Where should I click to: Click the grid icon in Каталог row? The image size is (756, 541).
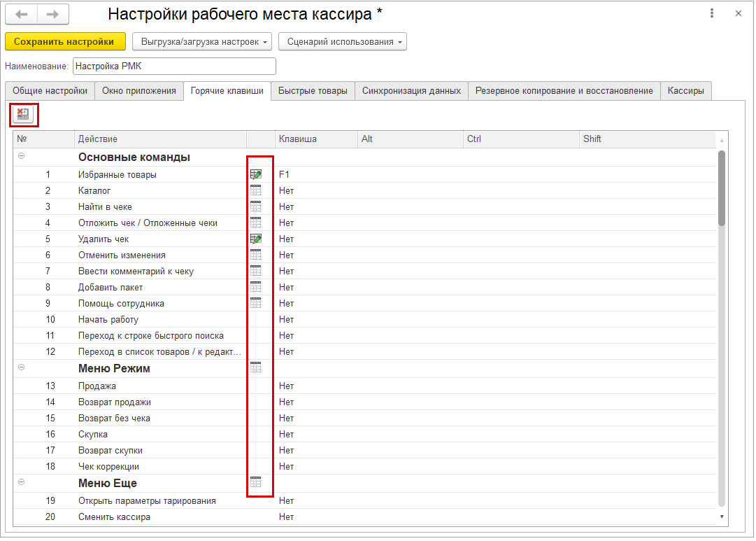click(x=256, y=190)
